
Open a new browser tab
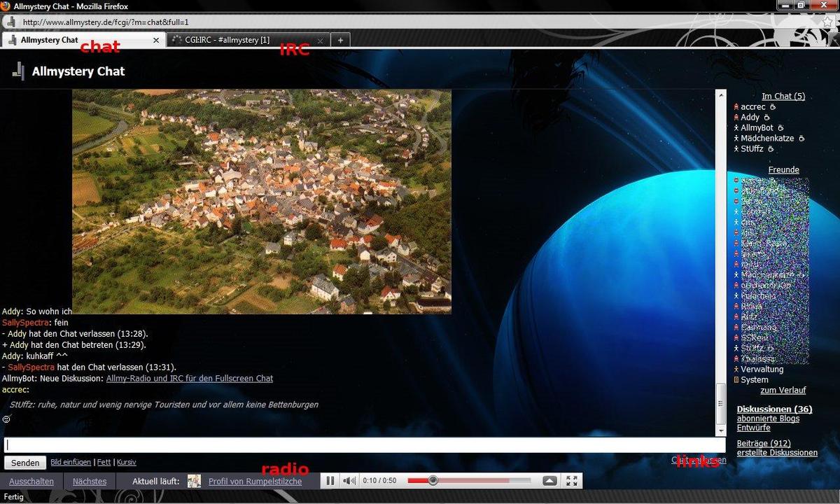point(340,40)
